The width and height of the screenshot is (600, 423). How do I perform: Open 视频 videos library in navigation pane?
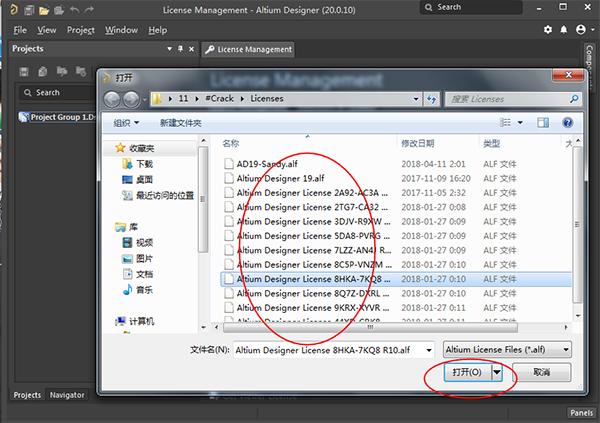[x=144, y=242]
